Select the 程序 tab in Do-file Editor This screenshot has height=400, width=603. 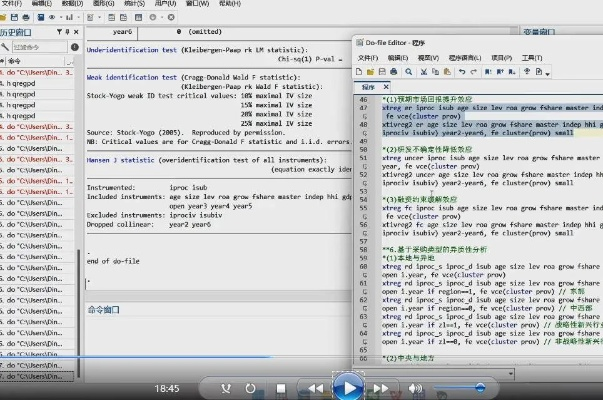pos(369,88)
